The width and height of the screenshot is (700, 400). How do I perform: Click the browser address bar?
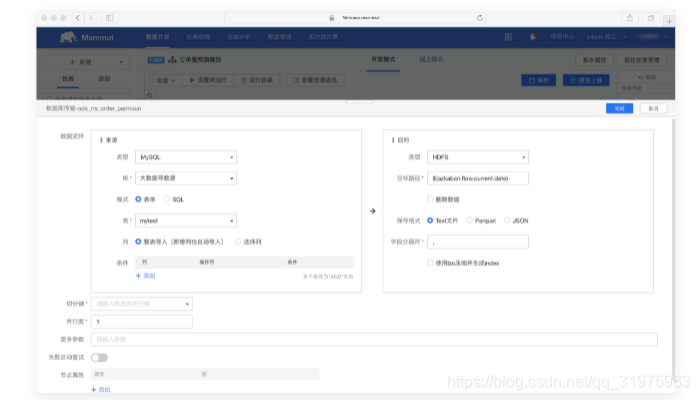pos(355,18)
